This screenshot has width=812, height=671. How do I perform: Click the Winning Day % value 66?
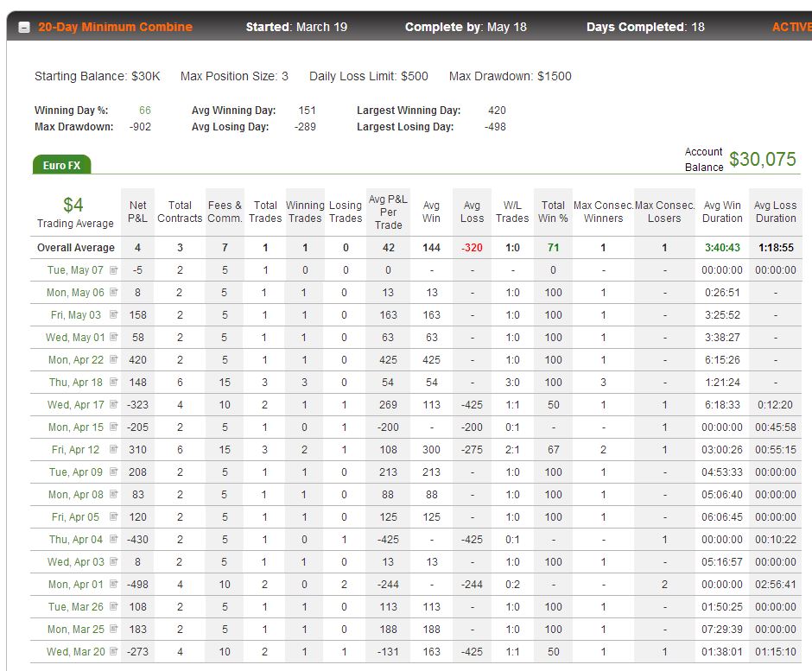click(x=145, y=111)
